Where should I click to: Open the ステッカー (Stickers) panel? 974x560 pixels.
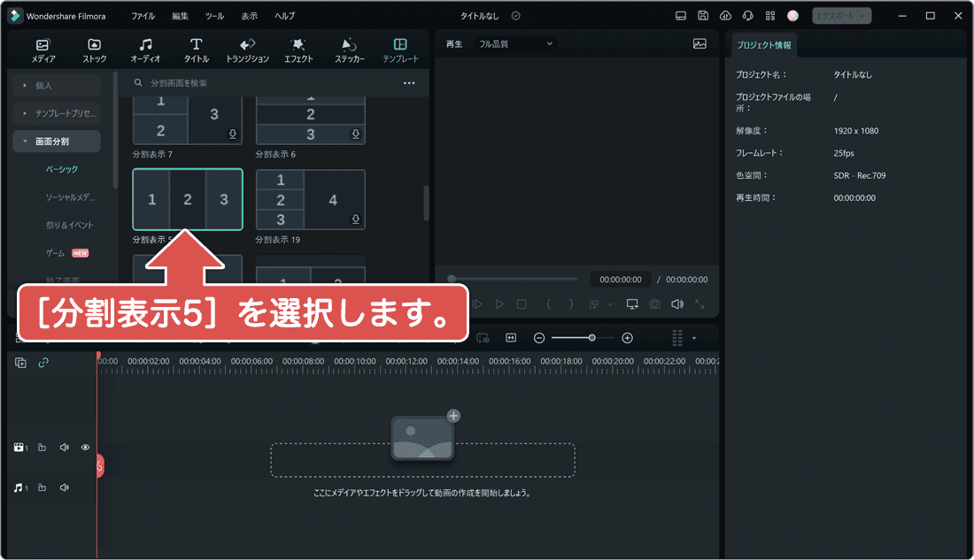[349, 50]
